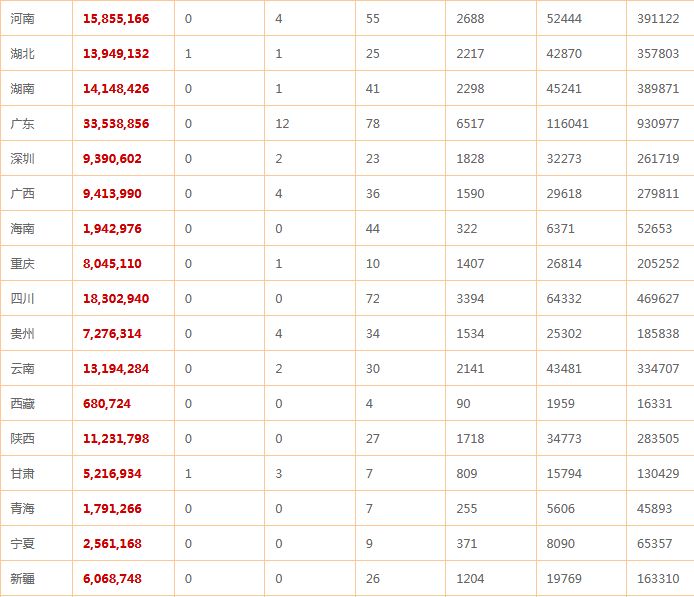Click the 河南 province name cell
This screenshot has height=597, width=694.
(x=21, y=18)
